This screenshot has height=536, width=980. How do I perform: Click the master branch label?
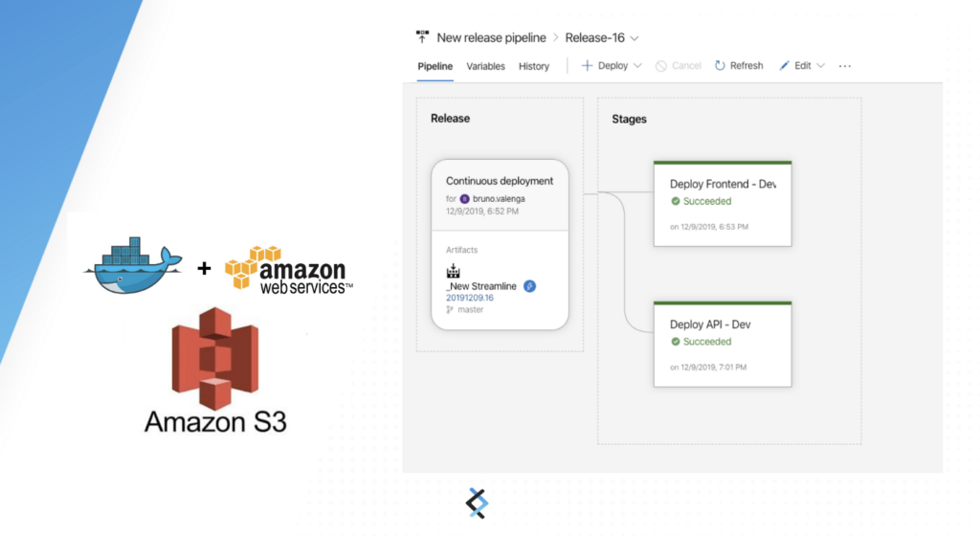pos(470,310)
